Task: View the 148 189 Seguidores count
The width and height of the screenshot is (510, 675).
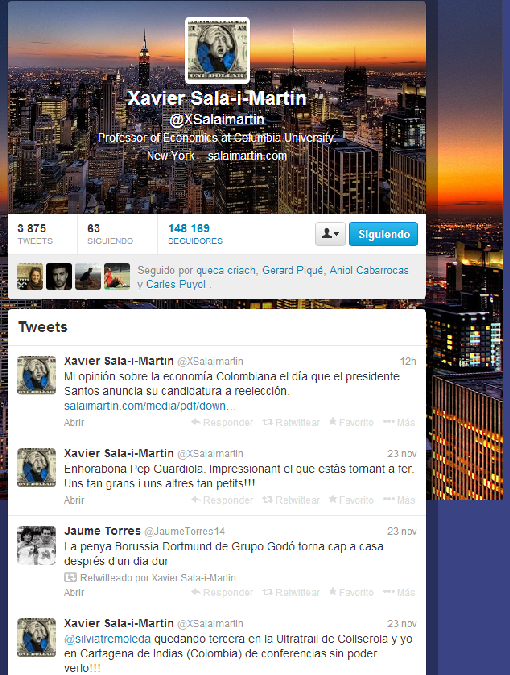Action: point(195,234)
